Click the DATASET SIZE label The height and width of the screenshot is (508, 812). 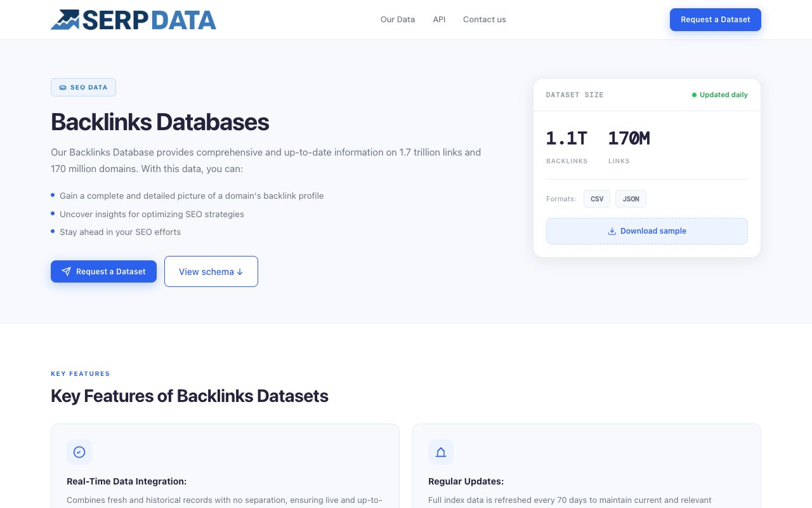coord(575,95)
